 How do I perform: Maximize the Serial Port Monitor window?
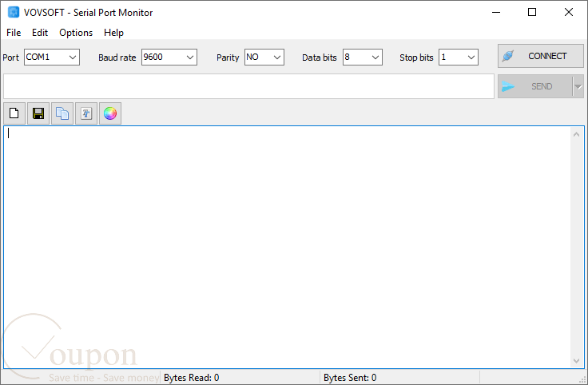tap(532, 12)
